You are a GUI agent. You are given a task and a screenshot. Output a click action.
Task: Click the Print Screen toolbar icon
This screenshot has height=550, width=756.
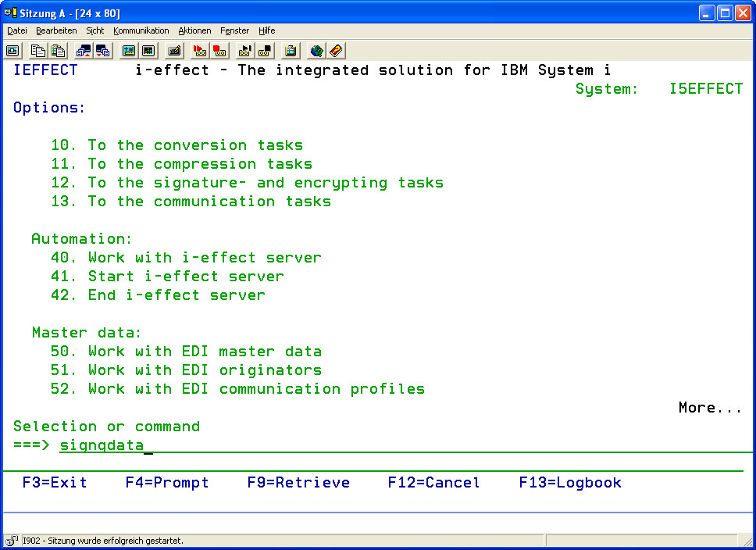pos(13,51)
